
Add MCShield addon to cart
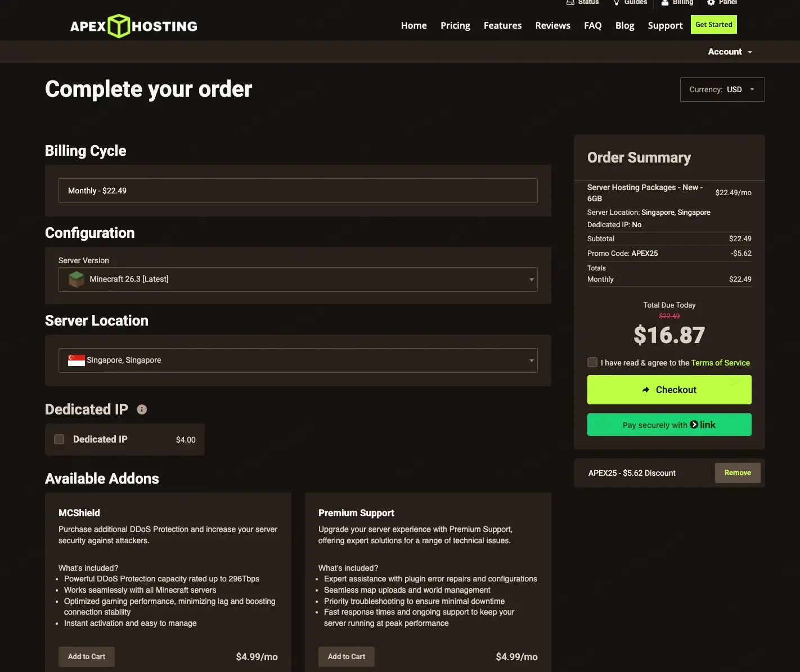point(87,657)
